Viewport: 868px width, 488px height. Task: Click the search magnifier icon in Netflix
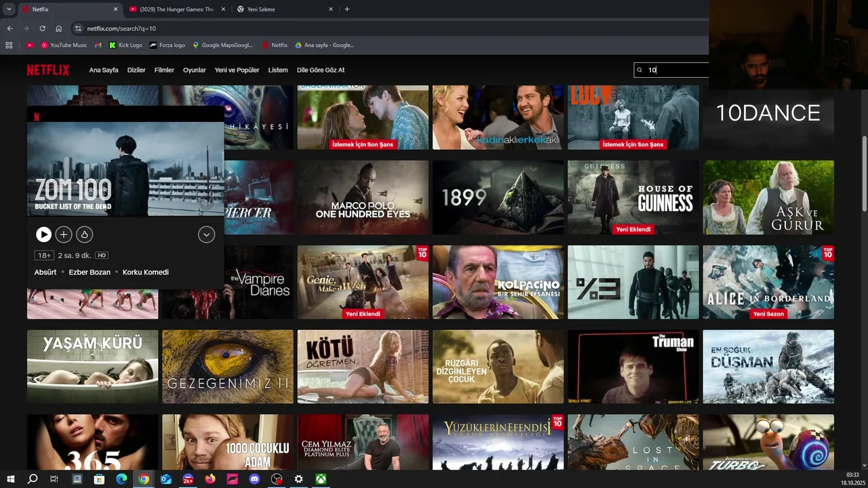click(x=639, y=70)
